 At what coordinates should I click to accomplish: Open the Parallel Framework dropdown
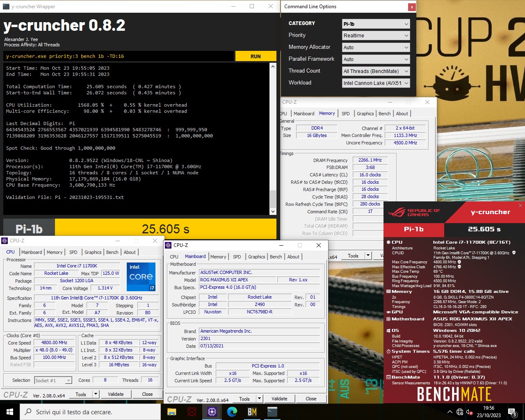tap(376, 59)
